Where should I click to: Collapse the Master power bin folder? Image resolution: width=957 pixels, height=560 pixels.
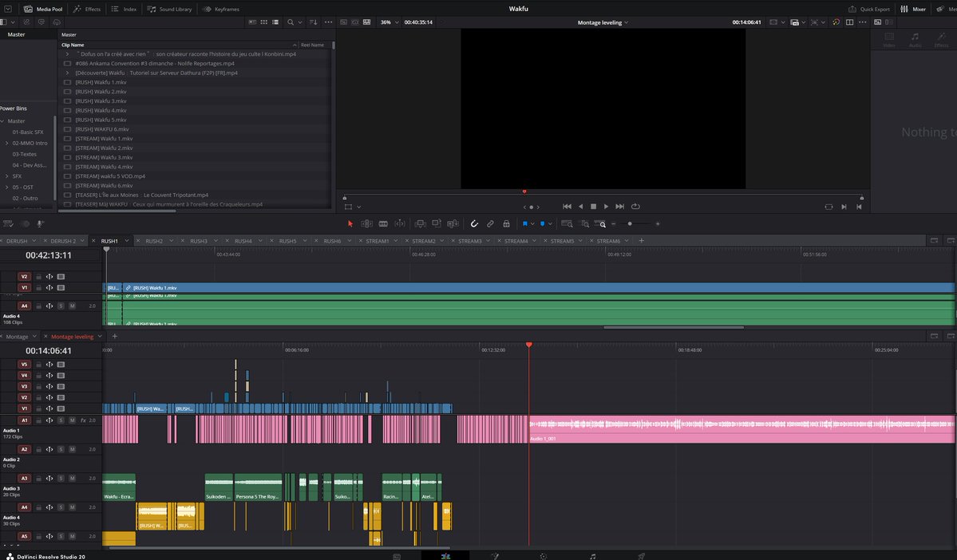pos(2,121)
